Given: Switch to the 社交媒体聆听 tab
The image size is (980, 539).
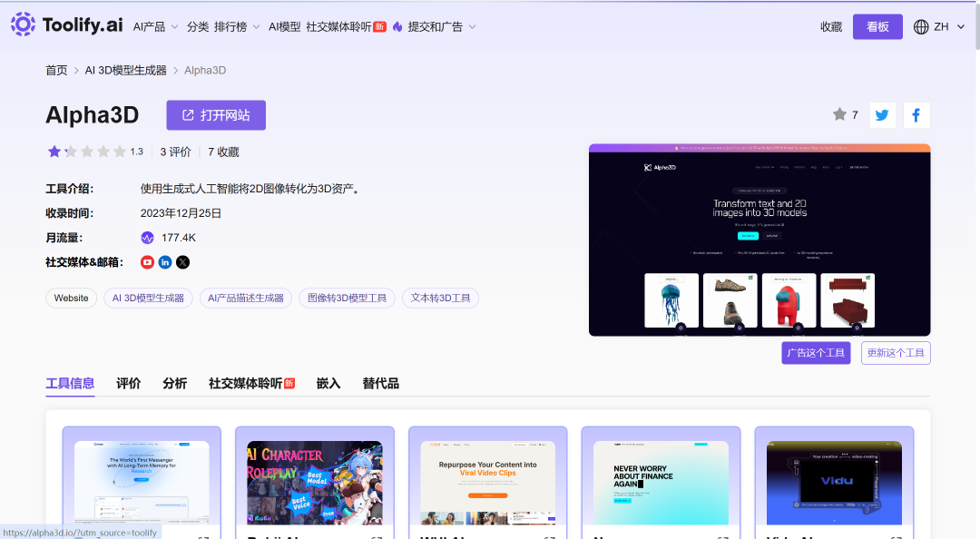Looking at the screenshot, I should [251, 383].
